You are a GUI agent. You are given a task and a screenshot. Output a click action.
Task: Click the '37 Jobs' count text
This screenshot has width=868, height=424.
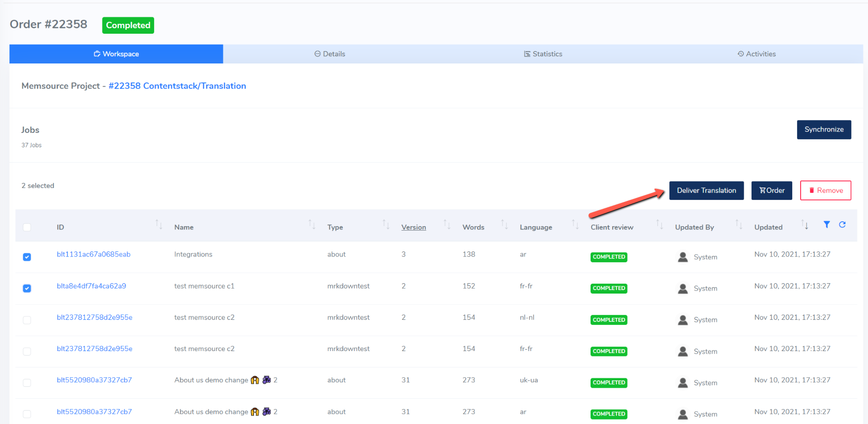click(31, 145)
